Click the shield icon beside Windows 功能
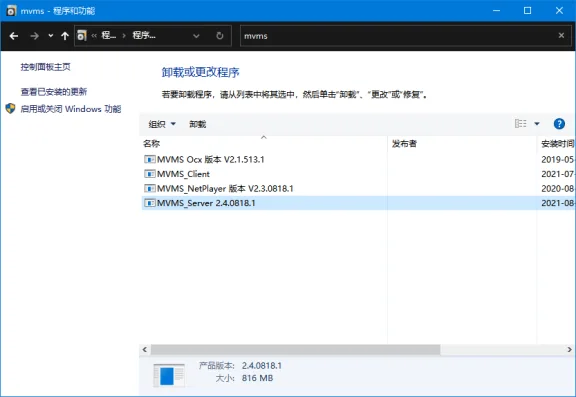This screenshot has width=576, height=397. (x=10, y=108)
